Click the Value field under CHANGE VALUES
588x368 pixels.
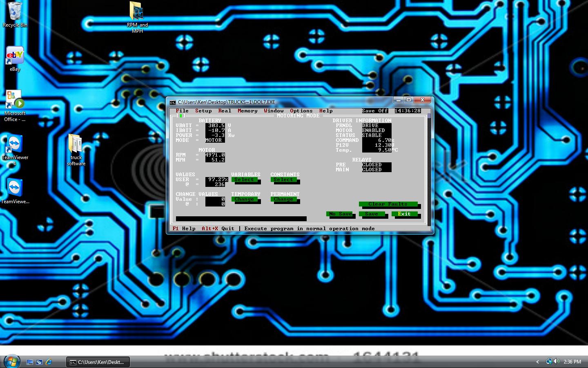pyautogui.click(x=215, y=199)
